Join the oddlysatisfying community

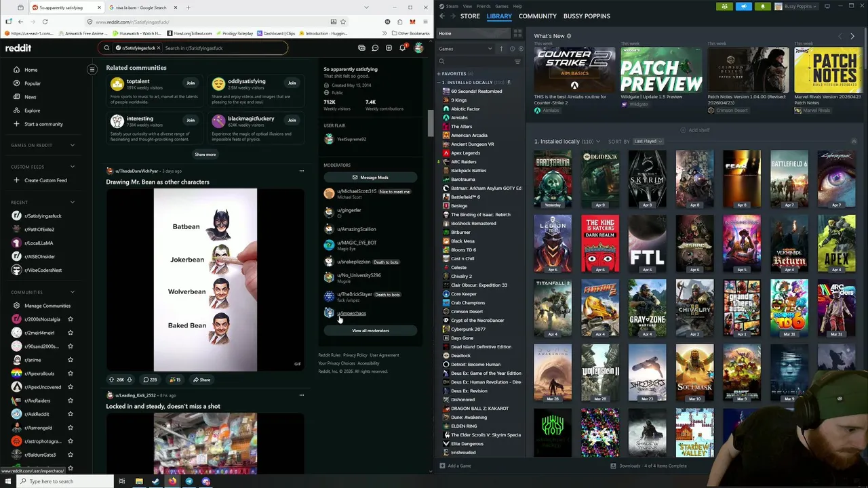click(x=292, y=83)
